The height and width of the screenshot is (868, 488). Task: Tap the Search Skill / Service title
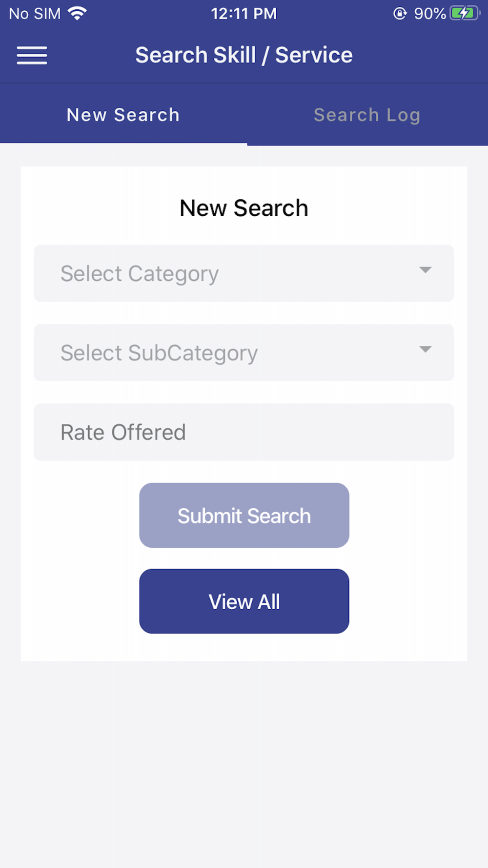pyautogui.click(x=244, y=55)
